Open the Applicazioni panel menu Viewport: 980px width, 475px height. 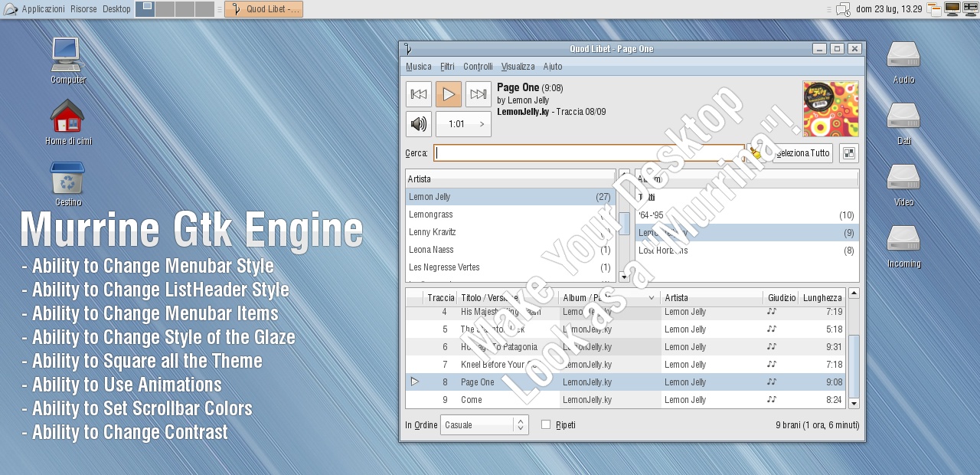click(x=43, y=9)
